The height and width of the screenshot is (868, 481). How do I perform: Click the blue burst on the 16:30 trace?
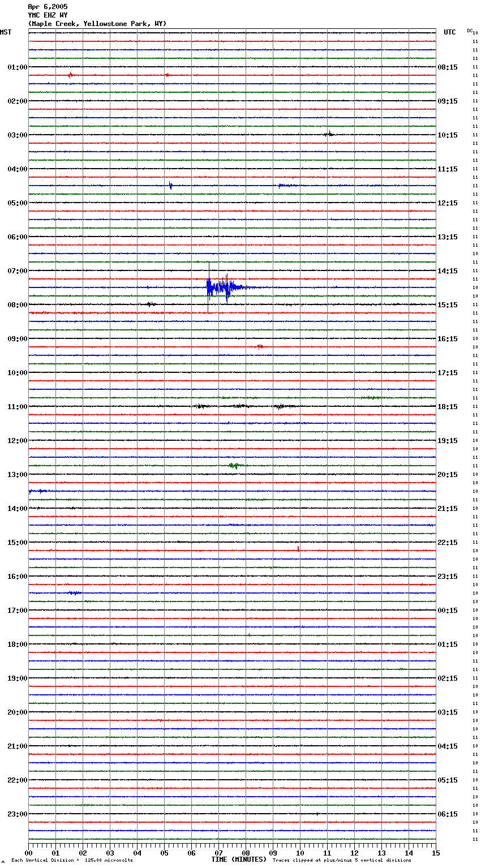[74, 592]
